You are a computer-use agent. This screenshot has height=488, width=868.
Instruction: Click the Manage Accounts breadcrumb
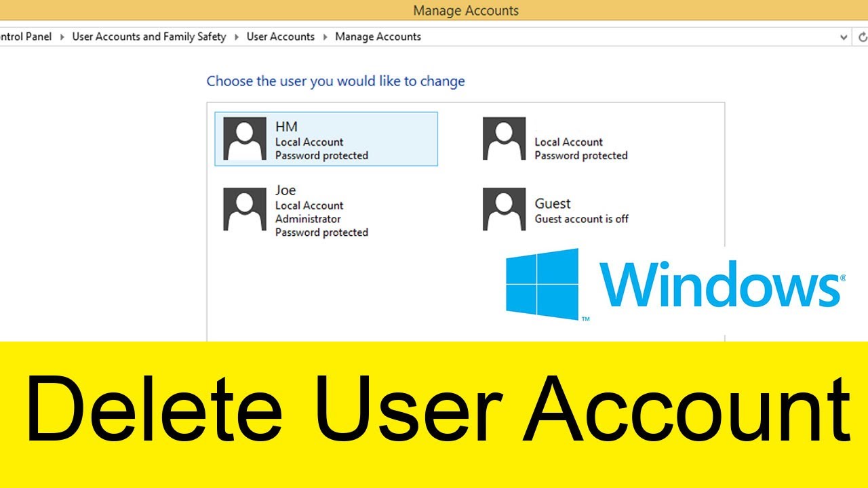click(x=378, y=37)
